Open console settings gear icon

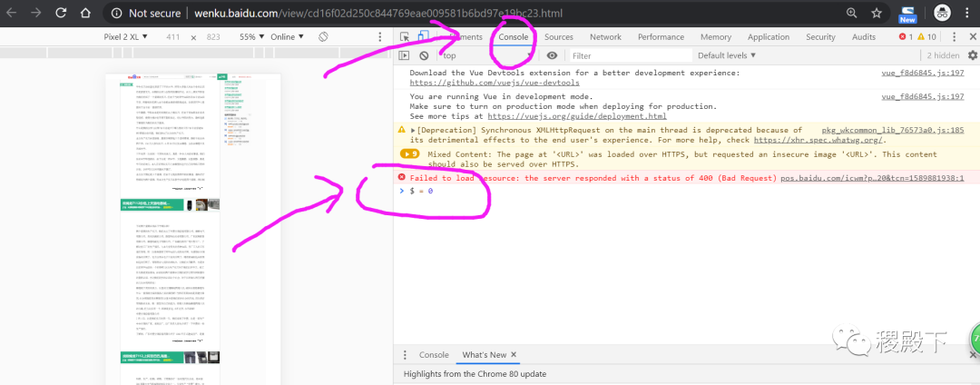[972, 55]
